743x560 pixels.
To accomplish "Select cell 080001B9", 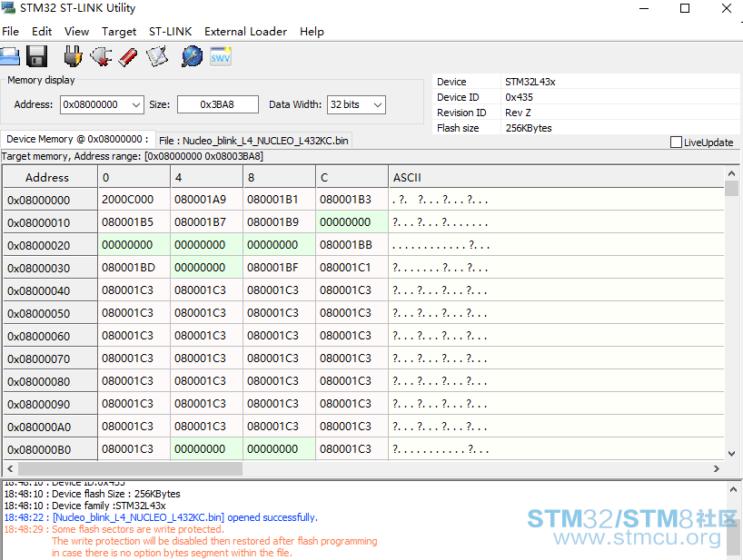I will (279, 222).
